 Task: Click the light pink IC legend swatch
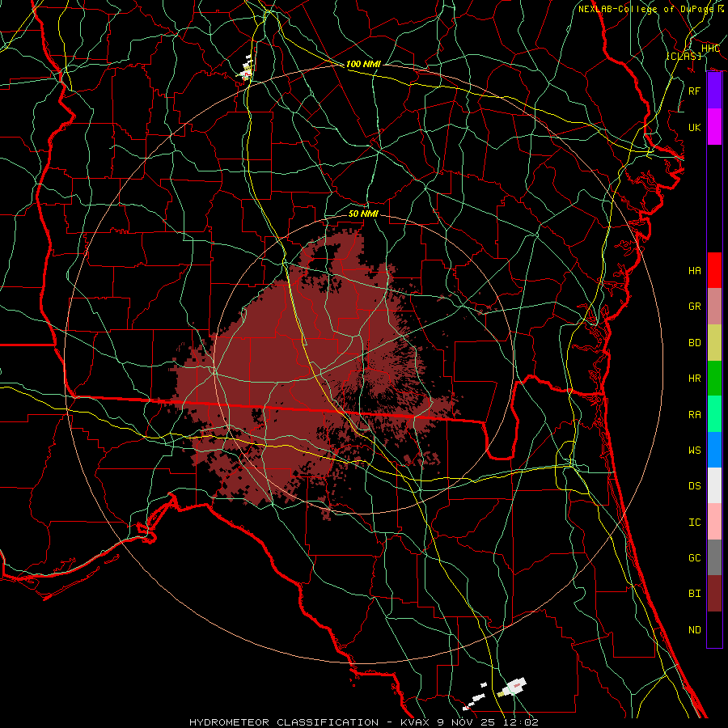(x=714, y=522)
